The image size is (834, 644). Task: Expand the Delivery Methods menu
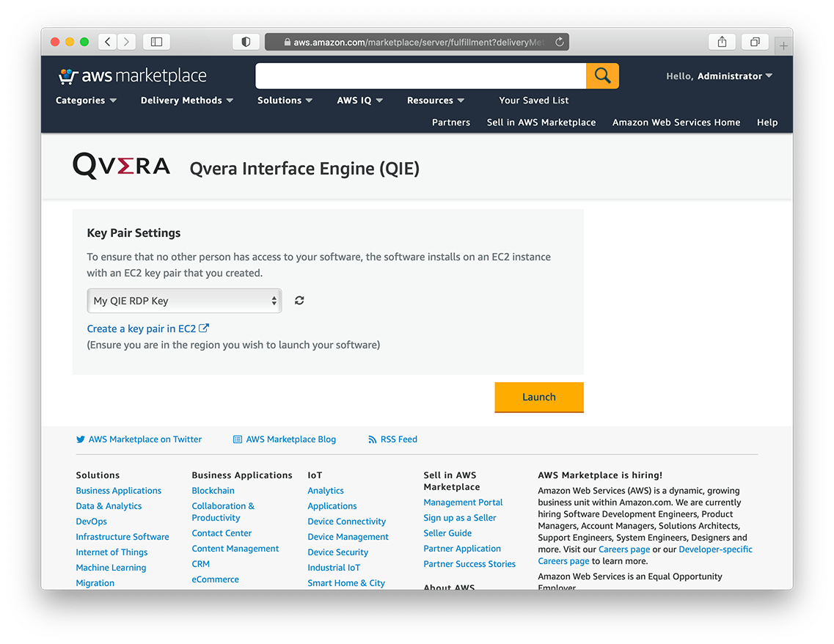(x=187, y=100)
